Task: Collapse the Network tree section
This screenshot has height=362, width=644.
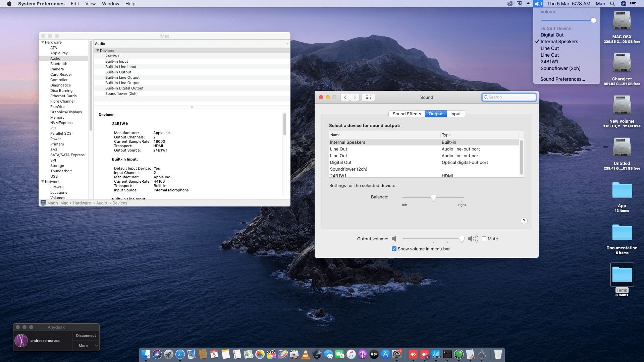Action: click(43, 182)
